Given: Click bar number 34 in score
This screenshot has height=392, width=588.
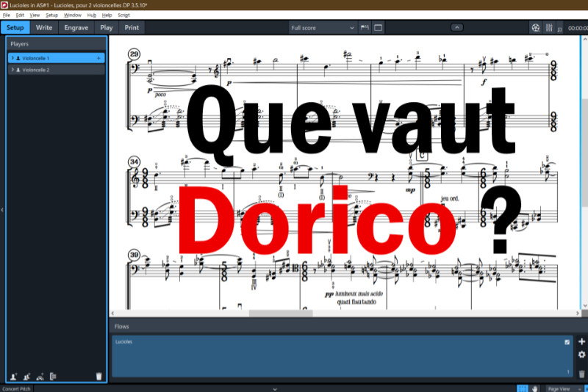Looking at the screenshot, I should coord(134,161).
